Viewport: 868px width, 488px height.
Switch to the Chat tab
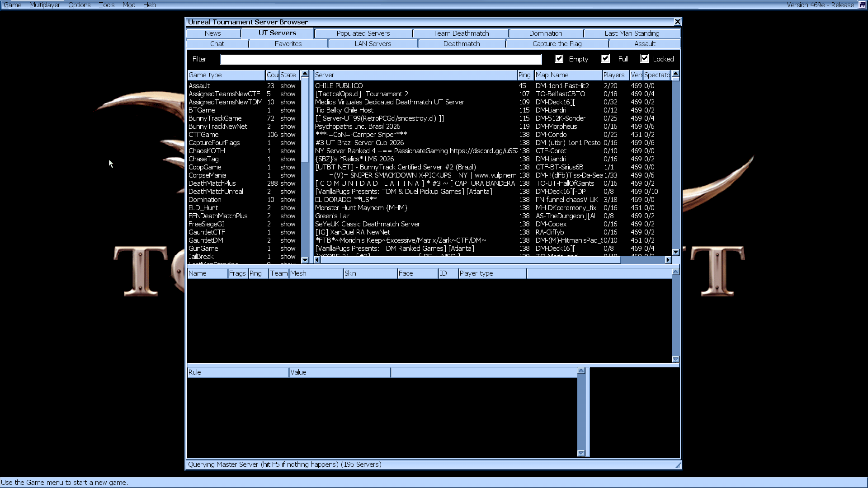(x=217, y=44)
